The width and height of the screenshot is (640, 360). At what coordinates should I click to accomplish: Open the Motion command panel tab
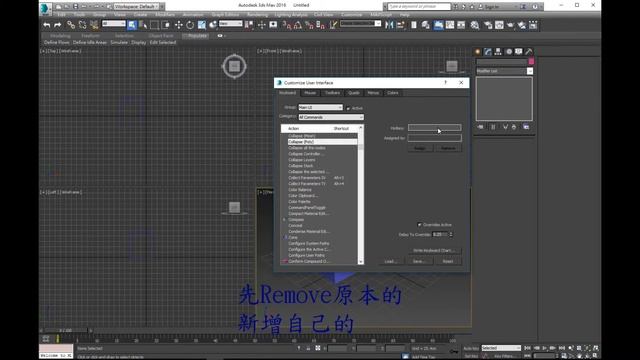tap(509, 51)
